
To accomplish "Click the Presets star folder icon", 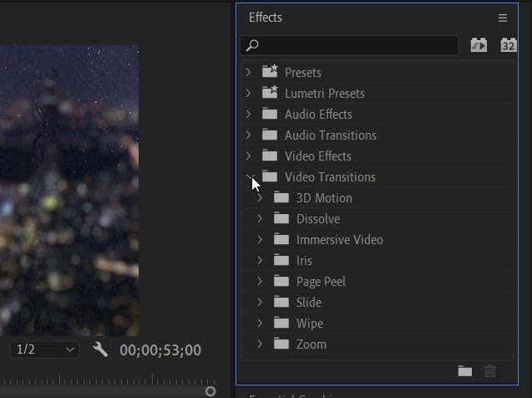I will [270, 73].
